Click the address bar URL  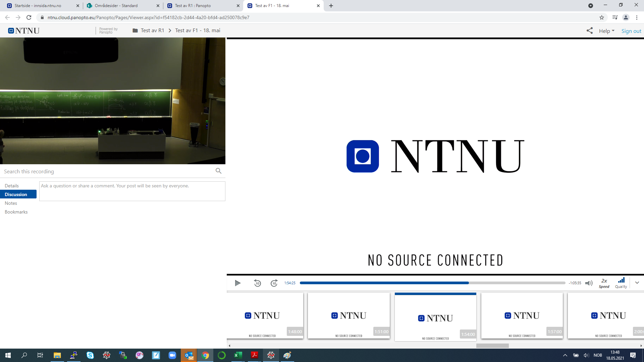coord(148,17)
